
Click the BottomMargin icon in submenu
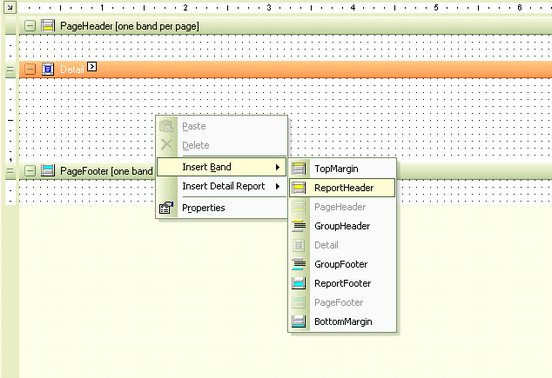click(x=299, y=321)
